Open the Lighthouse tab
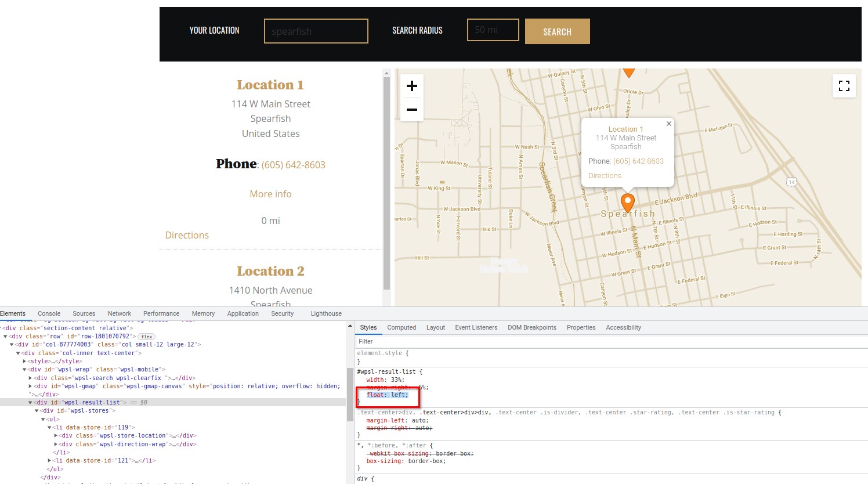 pos(326,313)
